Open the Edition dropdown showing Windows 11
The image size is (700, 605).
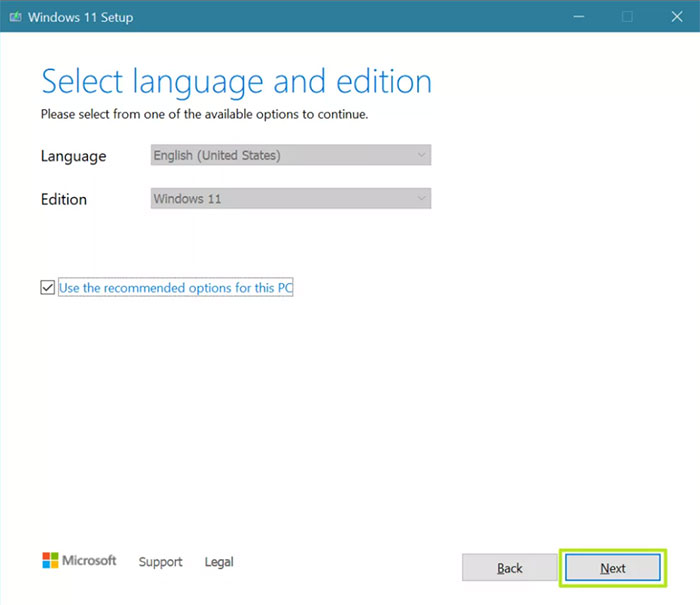[290, 199]
